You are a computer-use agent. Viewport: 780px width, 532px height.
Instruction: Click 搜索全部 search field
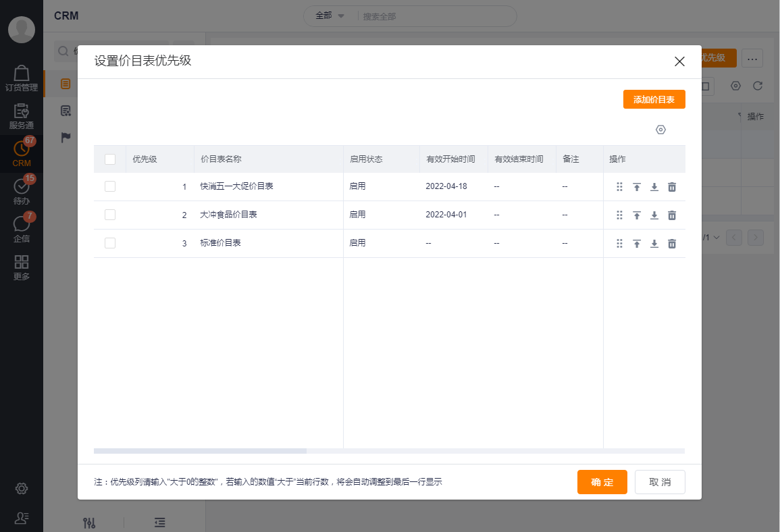tap(436, 16)
